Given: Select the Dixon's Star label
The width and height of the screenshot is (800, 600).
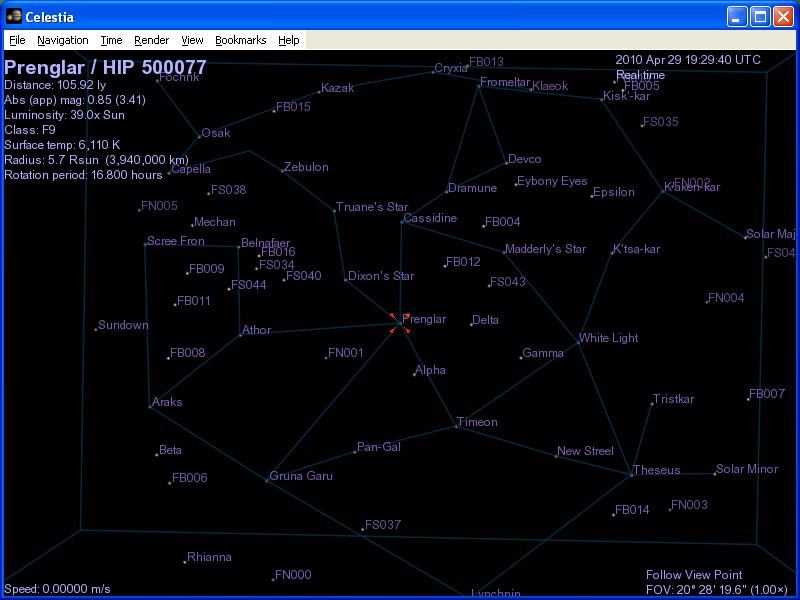Looking at the screenshot, I should point(381,276).
